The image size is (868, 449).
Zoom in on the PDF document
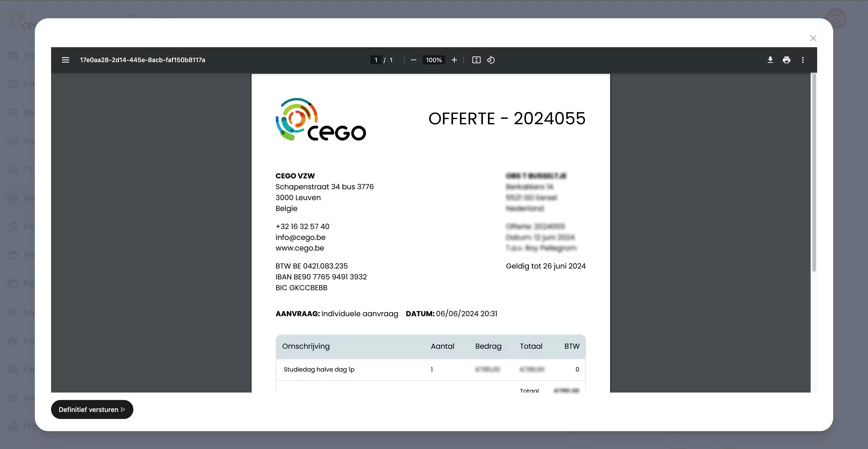coord(454,60)
